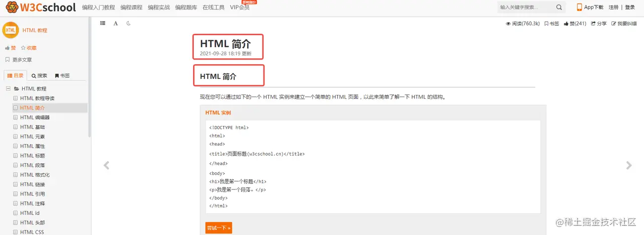This screenshot has height=235, width=644.
Task: Change font size with the A icon
Action: click(x=115, y=23)
